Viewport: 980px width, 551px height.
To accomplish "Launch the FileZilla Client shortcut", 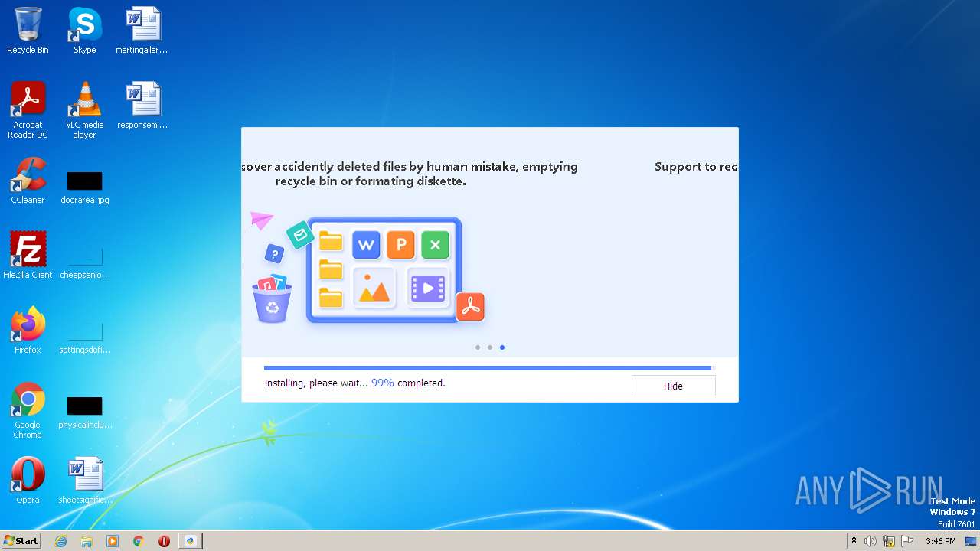I will click(x=28, y=255).
